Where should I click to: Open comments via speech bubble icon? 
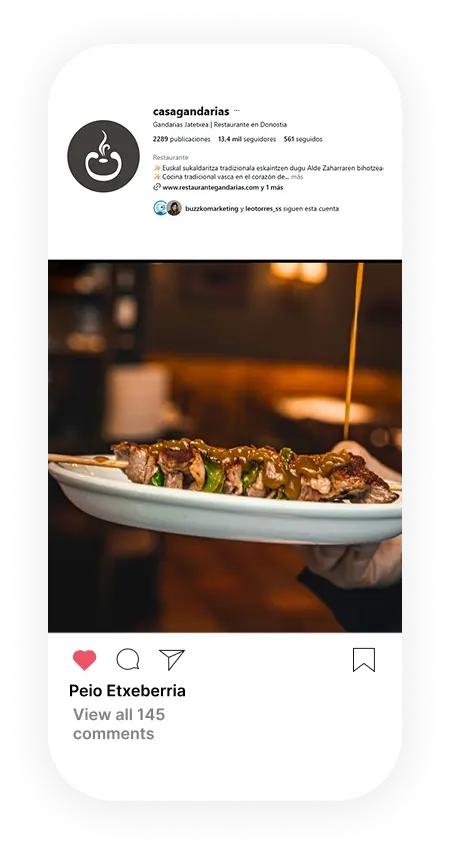(x=128, y=659)
